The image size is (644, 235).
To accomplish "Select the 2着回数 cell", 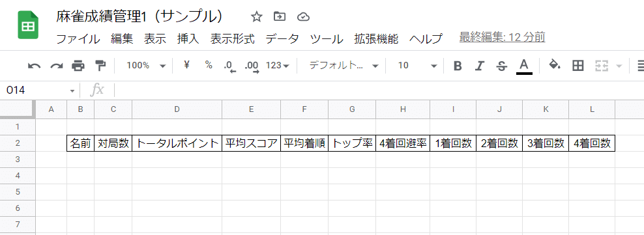I will 499,143.
